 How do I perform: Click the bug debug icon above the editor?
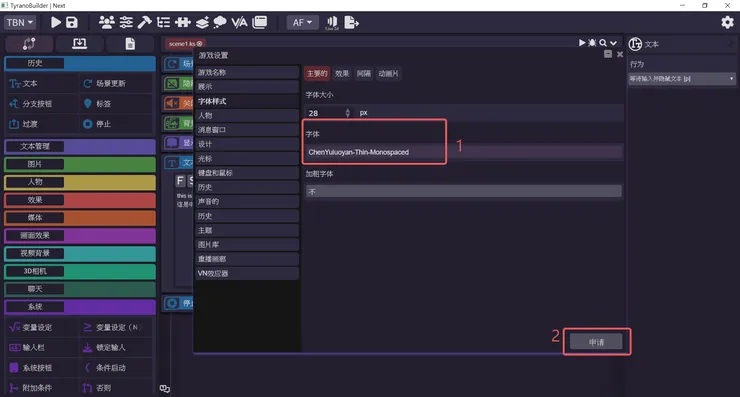[x=592, y=43]
